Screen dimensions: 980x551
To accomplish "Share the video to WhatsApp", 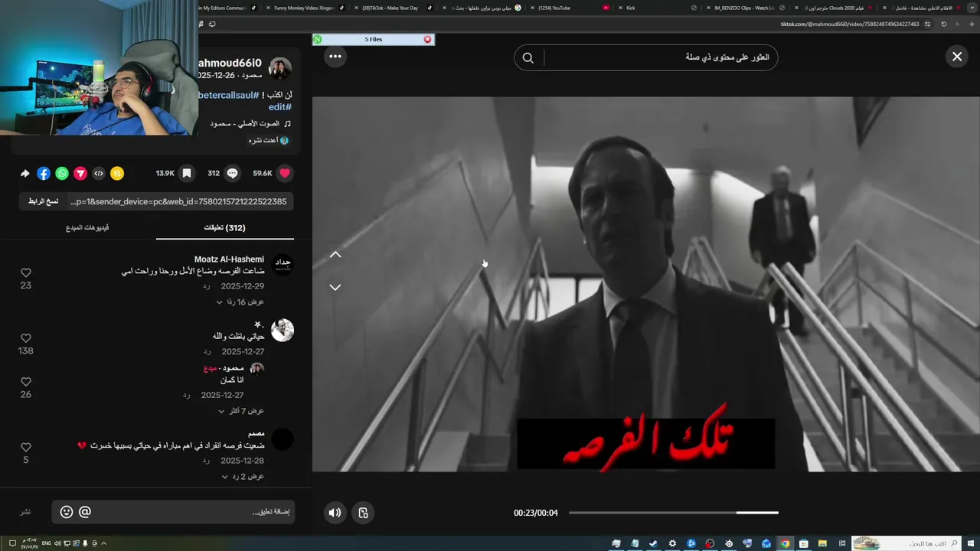I will click(62, 174).
